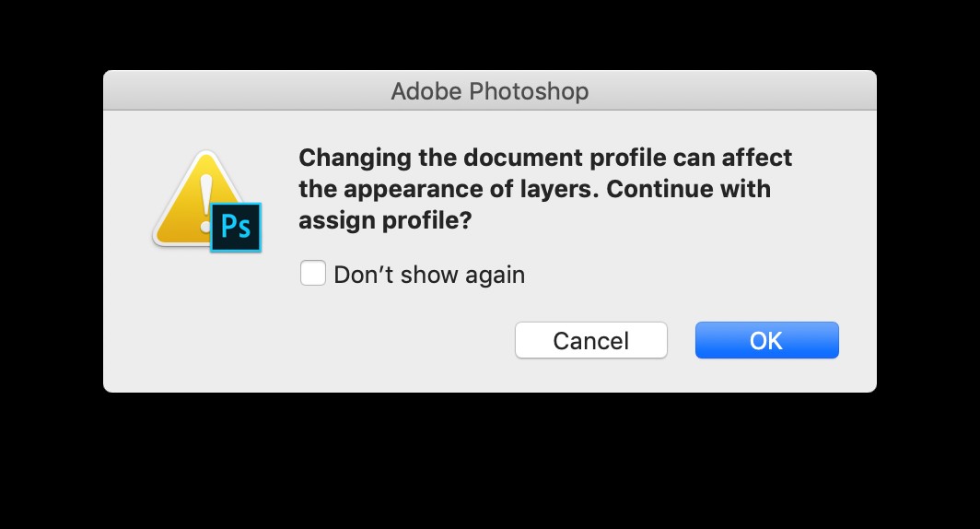Screen dimensions: 980x529
Task: Tick the Don't show again checkbox
Action: 312,273
